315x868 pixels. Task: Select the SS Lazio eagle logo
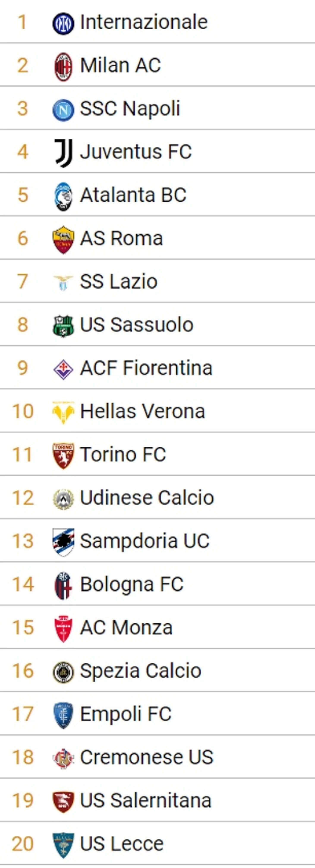63,282
